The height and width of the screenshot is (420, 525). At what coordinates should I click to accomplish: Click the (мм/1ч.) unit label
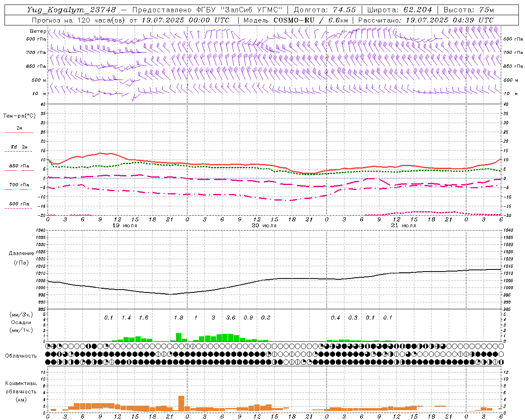(x=21, y=330)
